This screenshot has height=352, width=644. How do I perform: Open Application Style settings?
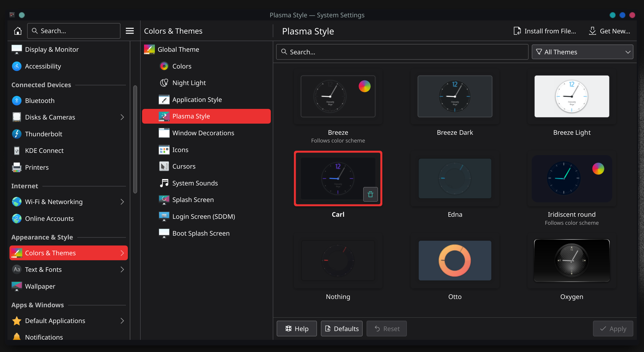206,100
